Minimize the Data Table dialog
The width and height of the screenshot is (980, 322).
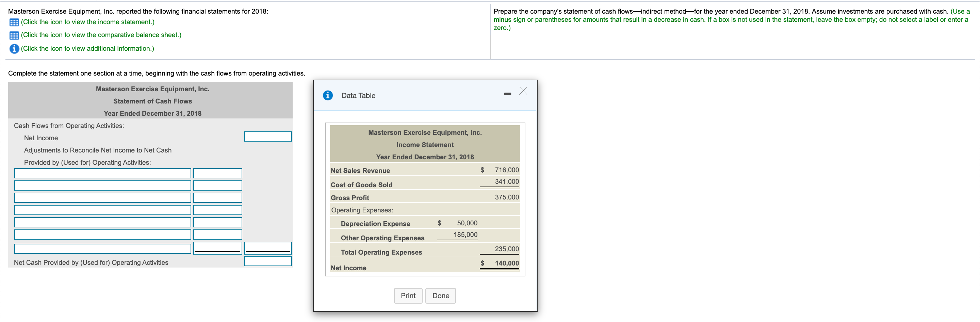pyautogui.click(x=507, y=94)
